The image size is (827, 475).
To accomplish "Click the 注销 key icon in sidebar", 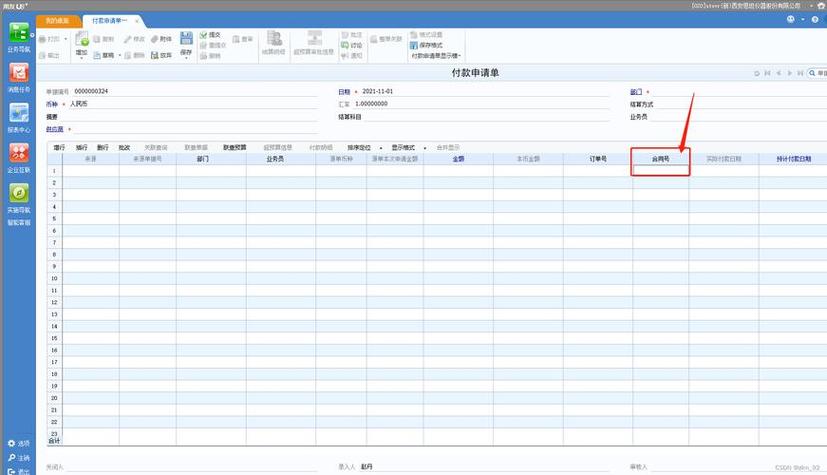I will coord(12,458).
